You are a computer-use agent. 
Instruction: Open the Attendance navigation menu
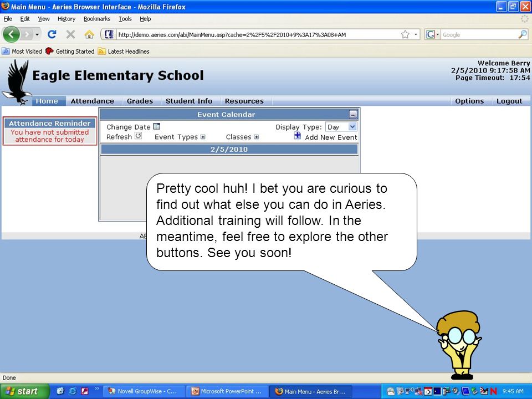(93, 101)
